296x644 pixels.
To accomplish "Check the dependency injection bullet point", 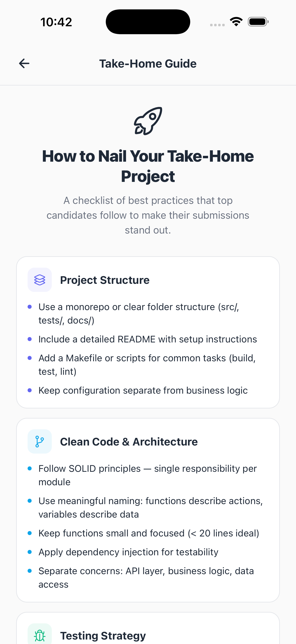I will (x=128, y=552).
